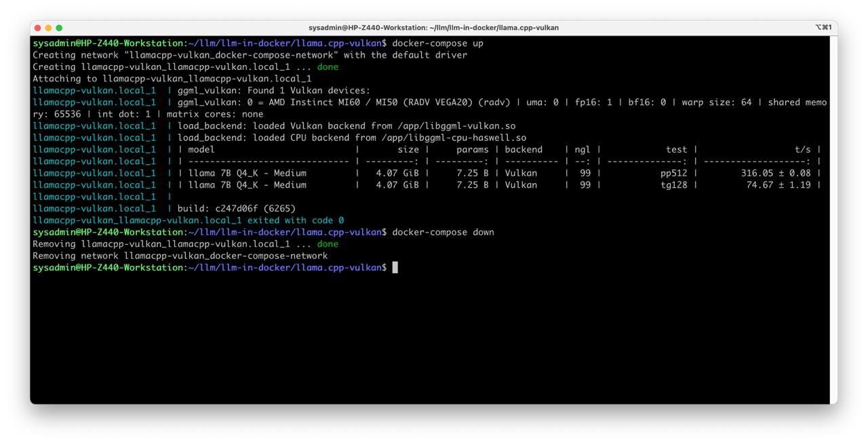868x444 pixels.
Task: Click 'build: c247d06f (6265)' text
Action: click(x=237, y=209)
